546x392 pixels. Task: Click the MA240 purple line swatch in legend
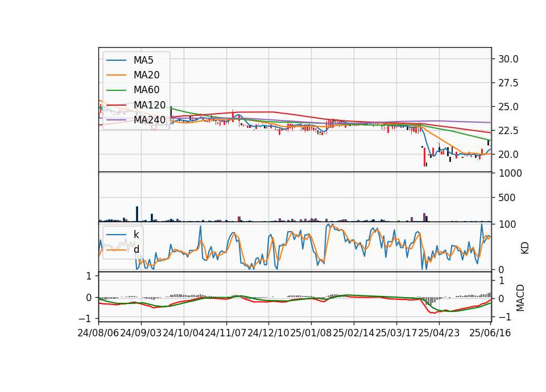[116, 120]
